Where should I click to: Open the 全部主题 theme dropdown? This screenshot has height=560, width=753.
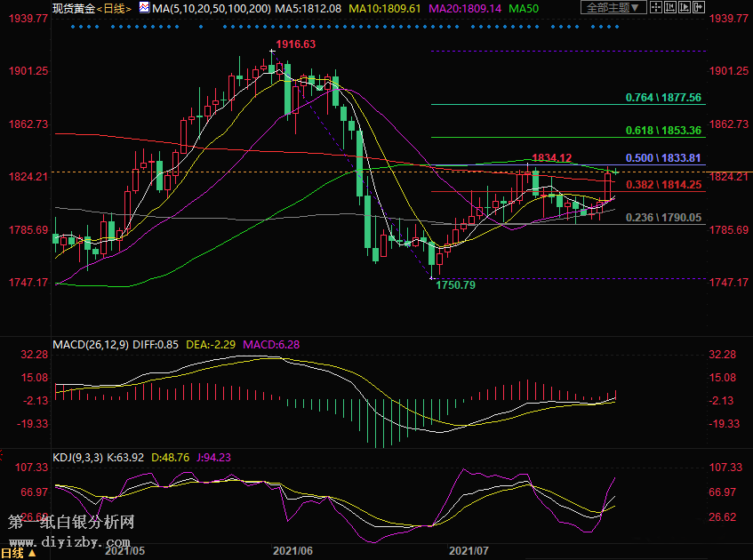click(611, 8)
